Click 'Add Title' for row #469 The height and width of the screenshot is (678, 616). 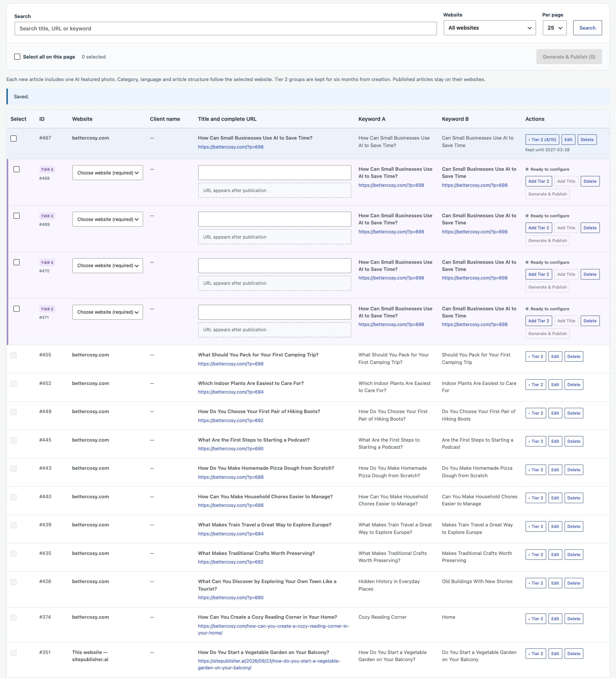(x=566, y=228)
